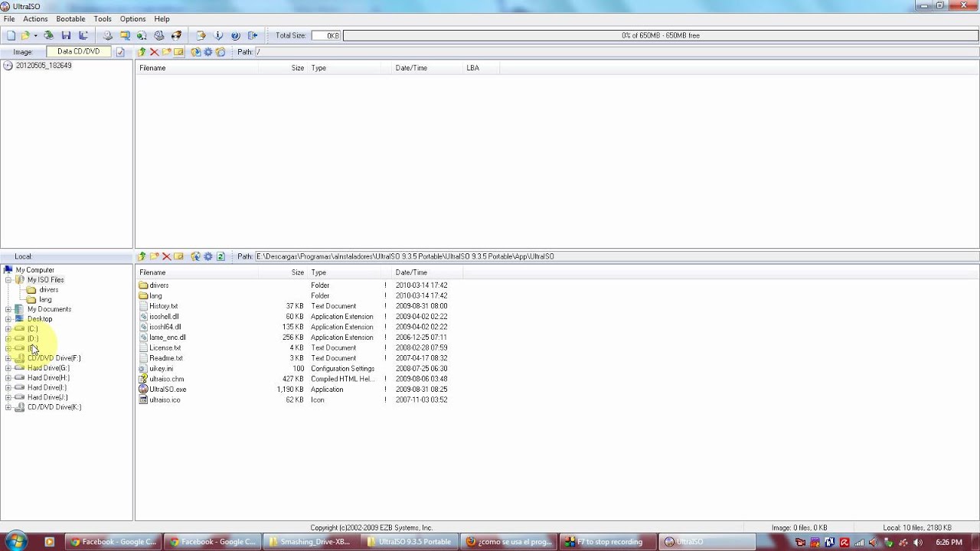Select UltraISO.exe in local file list
The width and height of the screenshot is (980, 551).
click(x=168, y=390)
